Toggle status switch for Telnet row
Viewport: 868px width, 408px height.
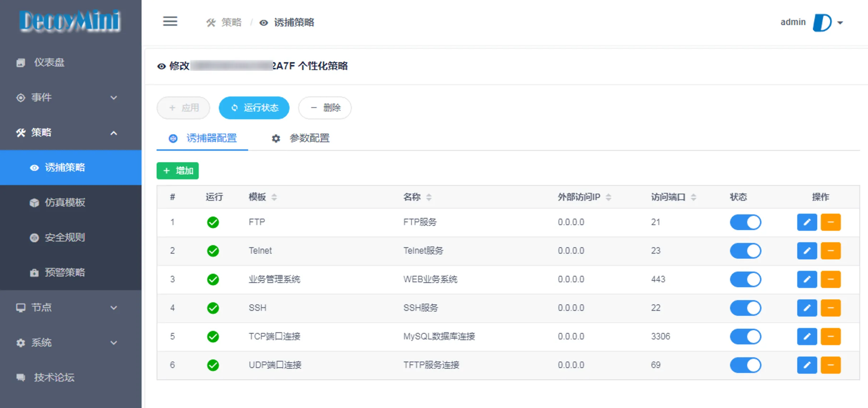(746, 251)
